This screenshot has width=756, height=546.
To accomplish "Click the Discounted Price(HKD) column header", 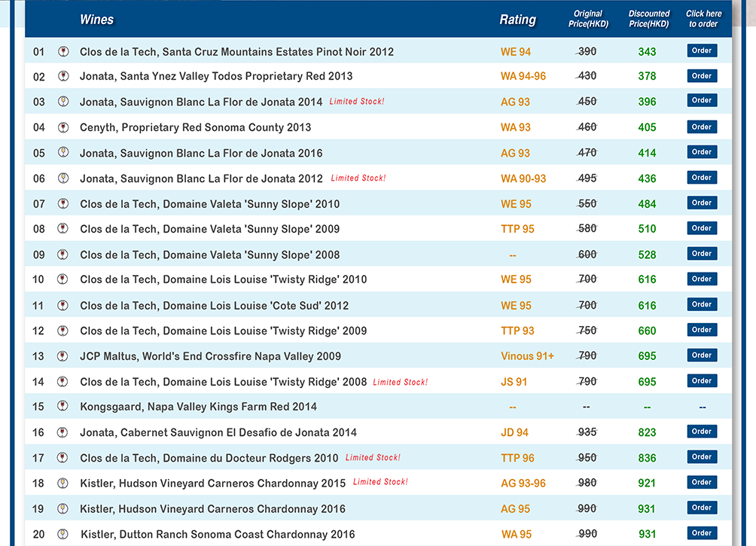I will (649, 19).
